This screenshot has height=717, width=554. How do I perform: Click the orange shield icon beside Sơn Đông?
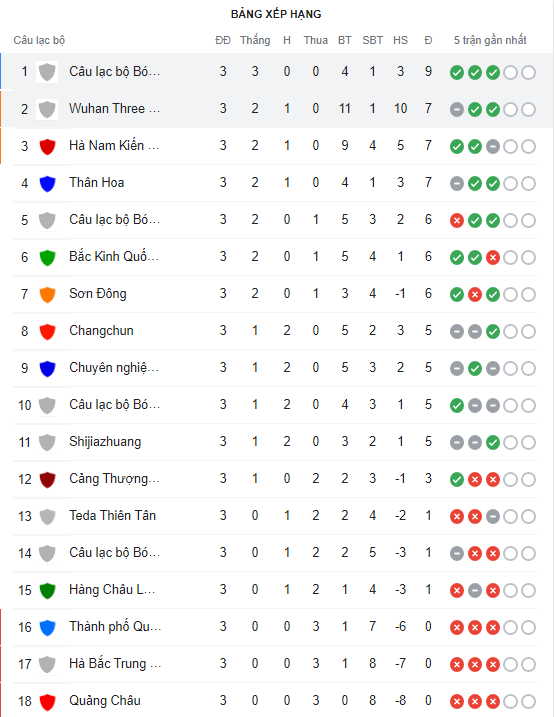pyautogui.click(x=48, y=294)
